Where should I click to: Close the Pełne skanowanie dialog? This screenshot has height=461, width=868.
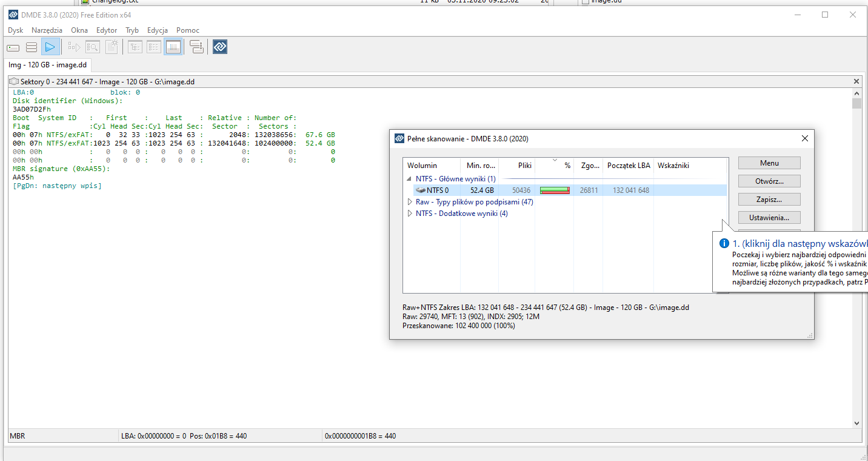(805, 138)
